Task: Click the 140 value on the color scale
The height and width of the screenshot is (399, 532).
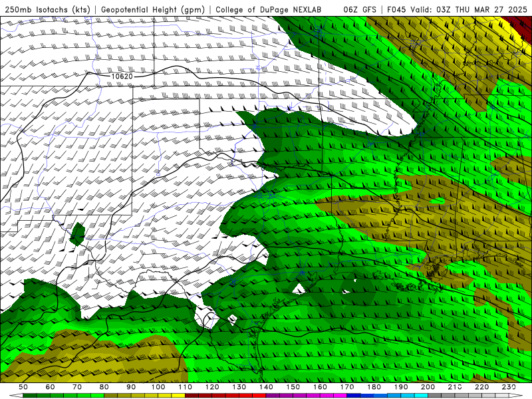Action: (266, 387)
